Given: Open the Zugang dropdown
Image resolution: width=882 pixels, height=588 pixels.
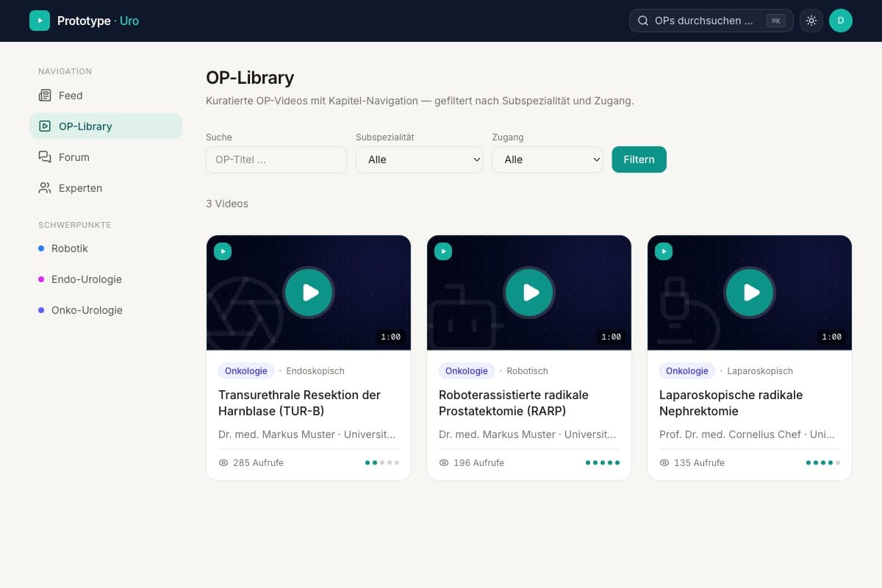Looking at the screenshot, I should click(548, 159).
